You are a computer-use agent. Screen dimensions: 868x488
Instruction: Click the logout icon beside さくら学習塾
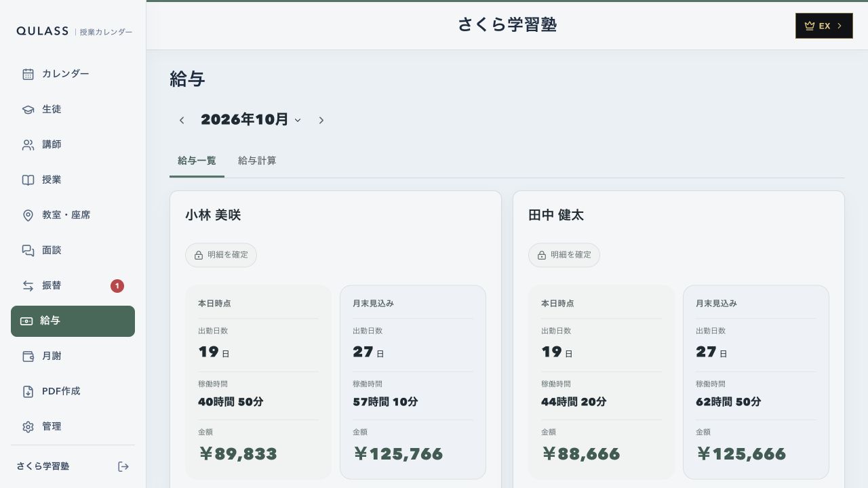pyautogui.click(x=123, y=466)
